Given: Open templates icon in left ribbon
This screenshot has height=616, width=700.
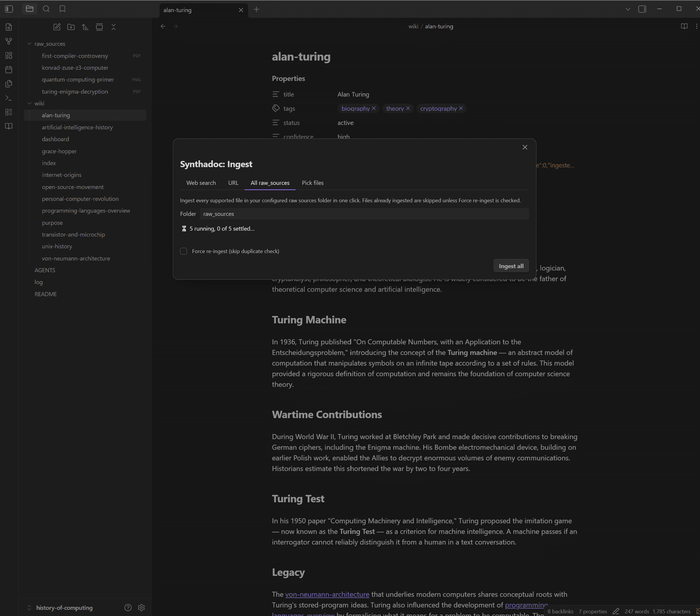Looking at the screenshot, I should [9, 84].
